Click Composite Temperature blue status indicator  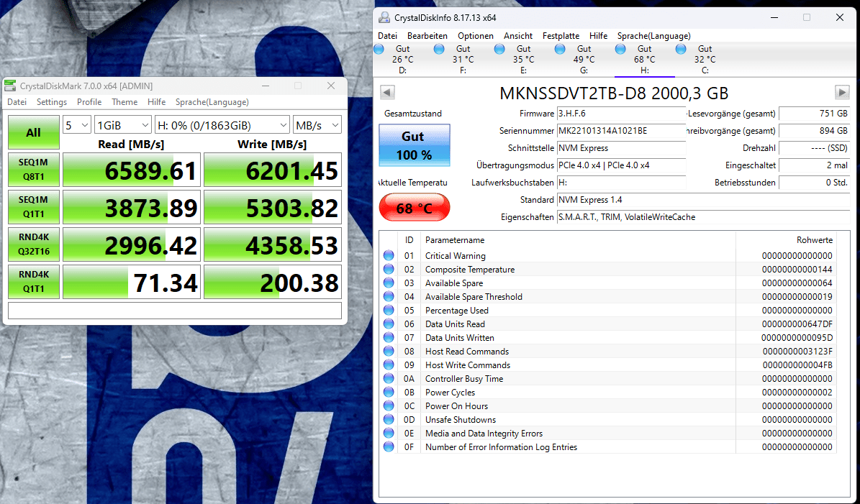(389, 269)
